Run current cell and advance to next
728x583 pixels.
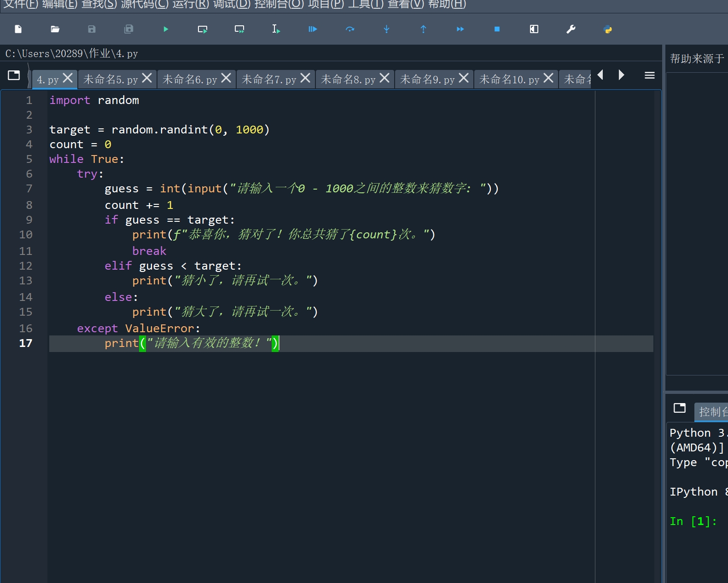(239, 29)
